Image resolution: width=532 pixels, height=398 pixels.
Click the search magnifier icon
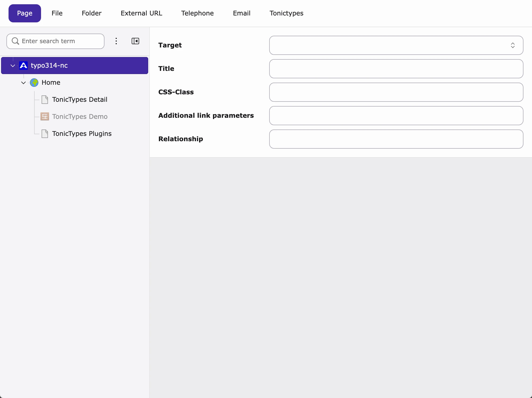click(15, 41)
